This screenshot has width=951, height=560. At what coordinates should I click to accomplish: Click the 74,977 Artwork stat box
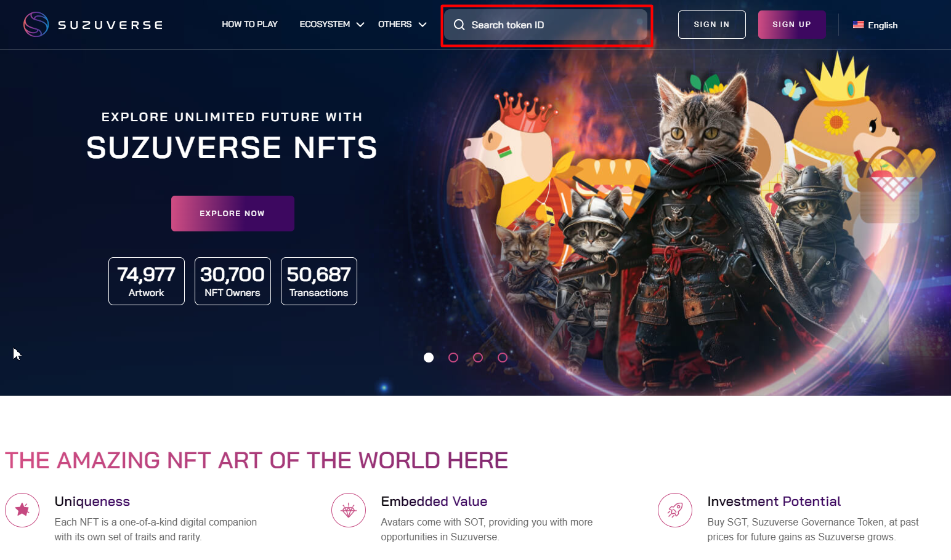[x=147, y=281]
